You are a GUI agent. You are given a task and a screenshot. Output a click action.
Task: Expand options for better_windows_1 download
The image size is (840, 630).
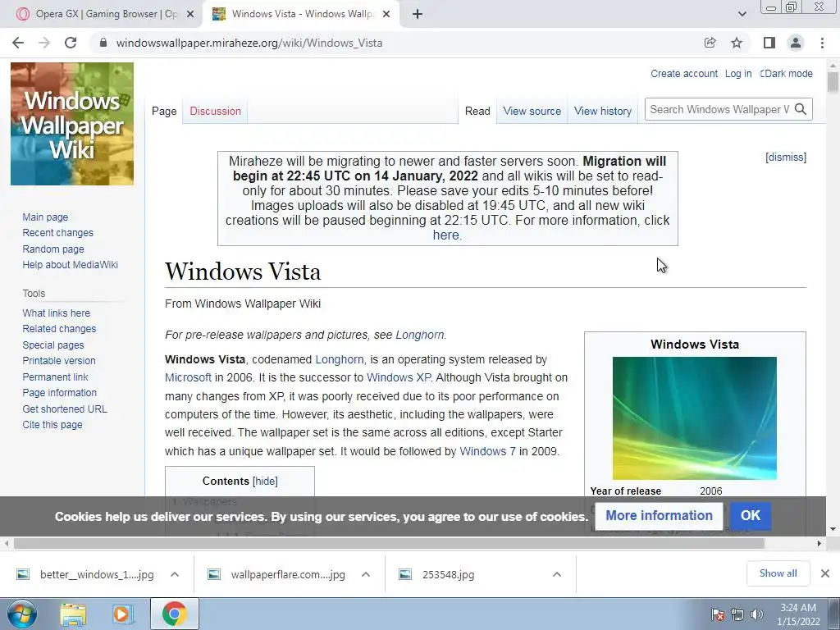click(175, 574)
